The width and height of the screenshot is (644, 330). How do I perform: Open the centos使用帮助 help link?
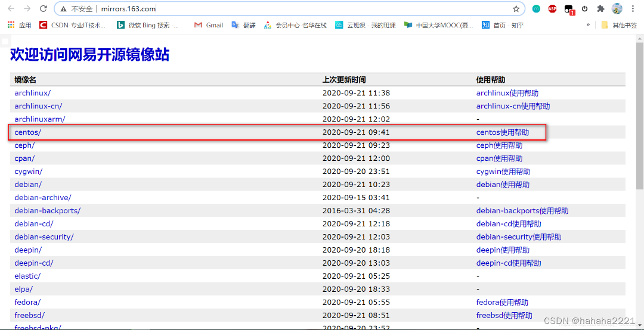pyautogui.click(x=503, y=132)
